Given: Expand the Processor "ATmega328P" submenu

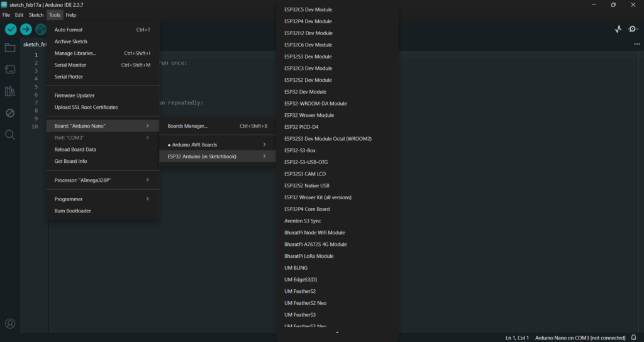Looking at the screenshot, I should (103, 180).
